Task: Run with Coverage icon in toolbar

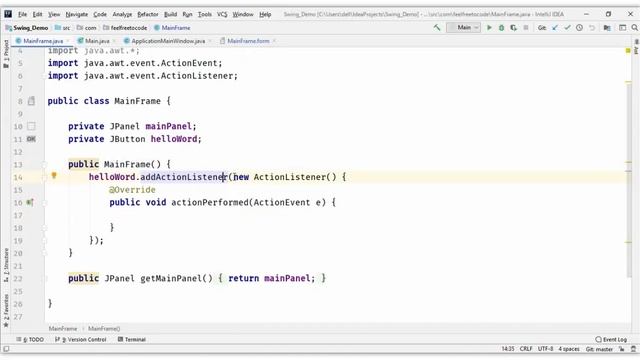Action: point(513,28)
